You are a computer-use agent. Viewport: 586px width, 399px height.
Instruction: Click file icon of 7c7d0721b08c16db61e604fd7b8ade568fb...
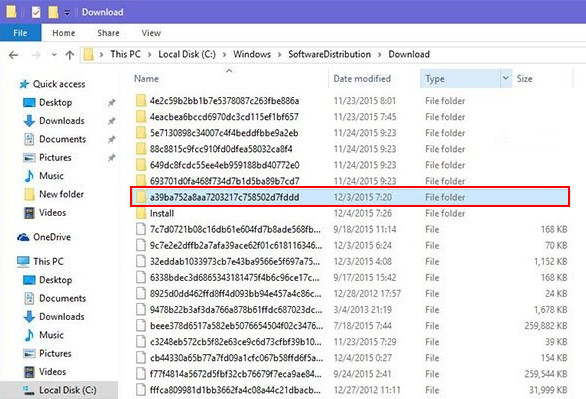coord(141,229)
